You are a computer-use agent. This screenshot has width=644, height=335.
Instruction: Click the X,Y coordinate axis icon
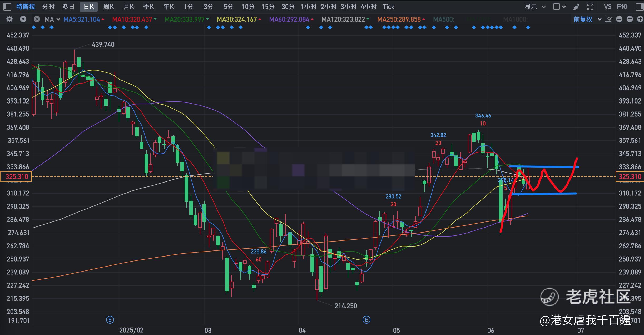(608, 19)
